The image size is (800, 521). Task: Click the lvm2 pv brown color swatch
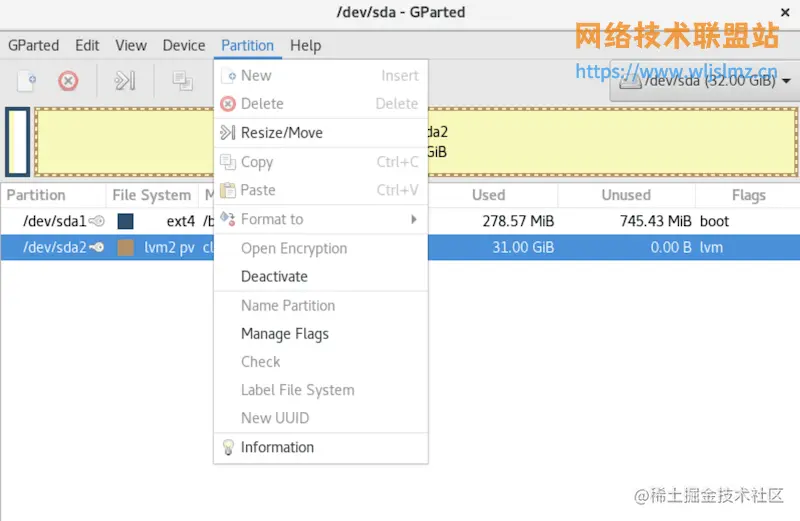pos(125,247)
